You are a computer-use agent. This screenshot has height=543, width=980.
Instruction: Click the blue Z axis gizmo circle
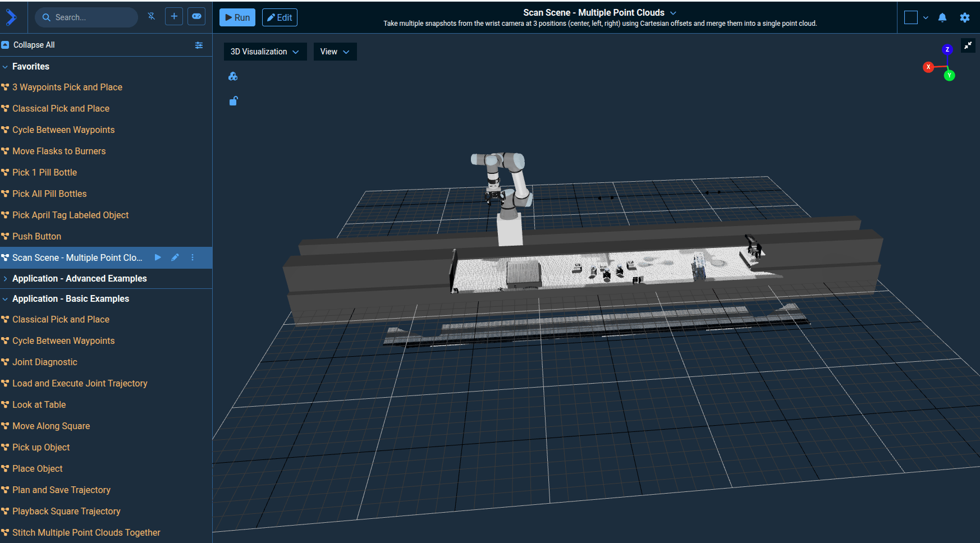947,49
